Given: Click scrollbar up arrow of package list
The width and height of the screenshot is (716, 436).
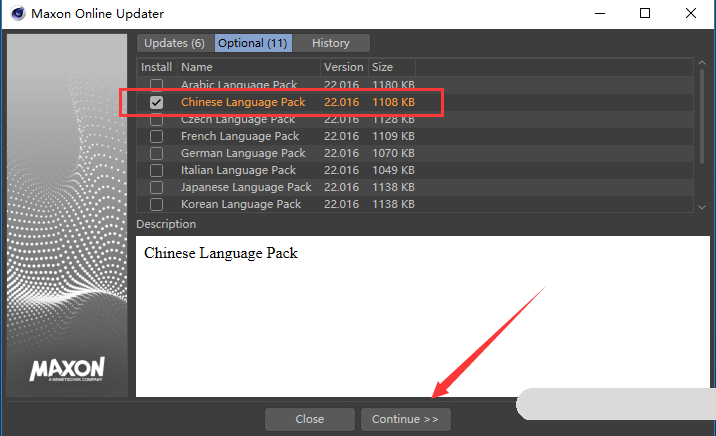Looking at the screenshot, I should [702, 63].
